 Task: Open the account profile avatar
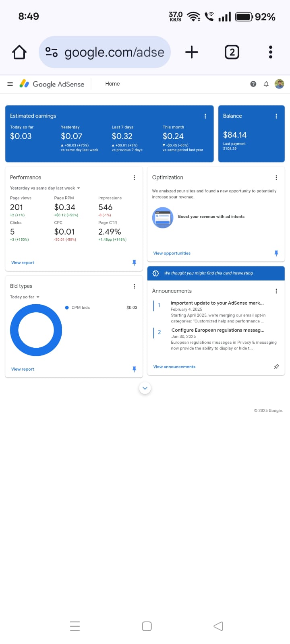click(279, 84)
